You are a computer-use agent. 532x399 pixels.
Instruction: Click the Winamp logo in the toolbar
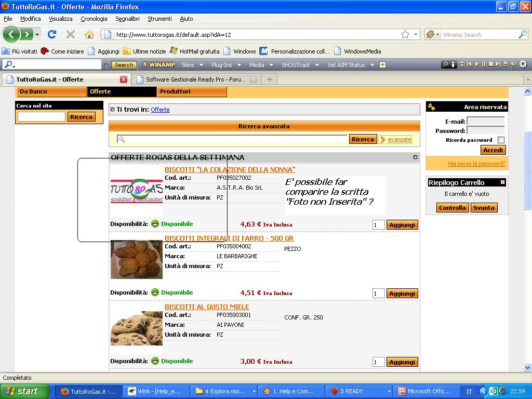pos(159,64)
